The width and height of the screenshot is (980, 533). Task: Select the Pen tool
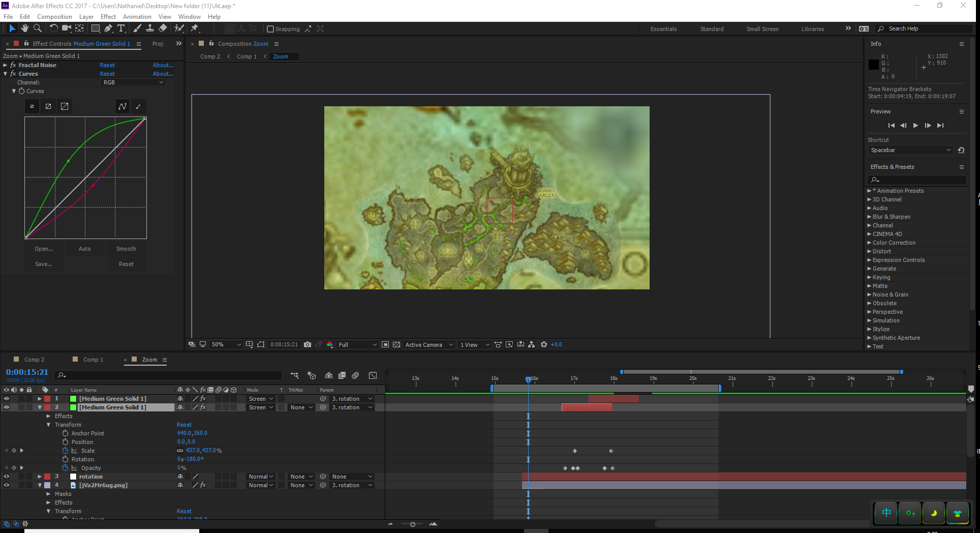(108, 28)
